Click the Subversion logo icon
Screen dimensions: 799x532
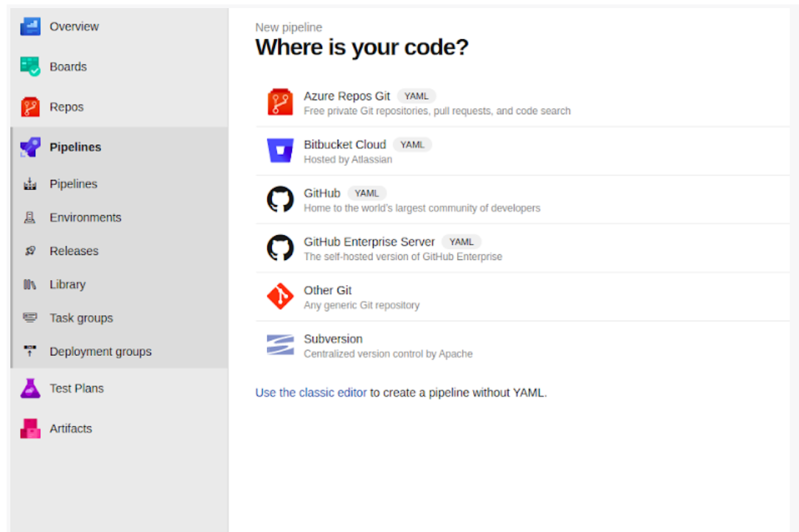coord(280,345)
